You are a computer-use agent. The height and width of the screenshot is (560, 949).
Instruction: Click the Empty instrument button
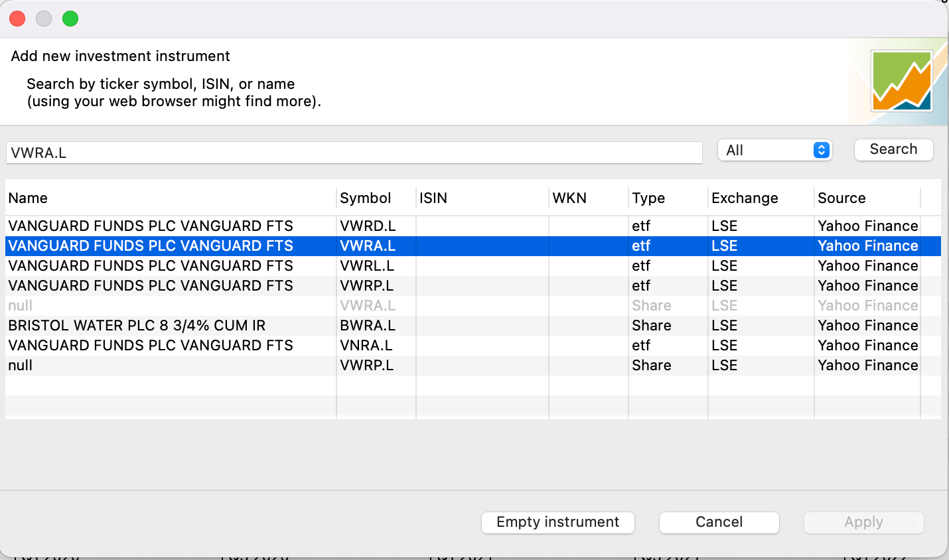coord(557,522)
